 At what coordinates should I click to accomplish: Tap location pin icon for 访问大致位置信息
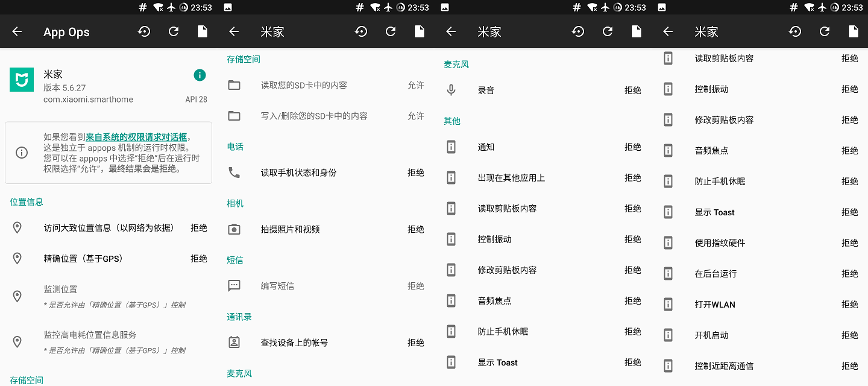tap(17, 228)
